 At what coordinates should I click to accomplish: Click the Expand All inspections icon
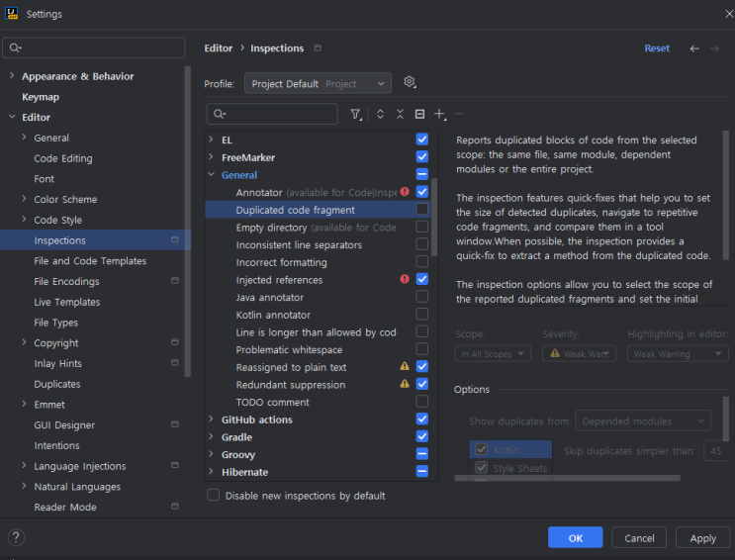381,115
